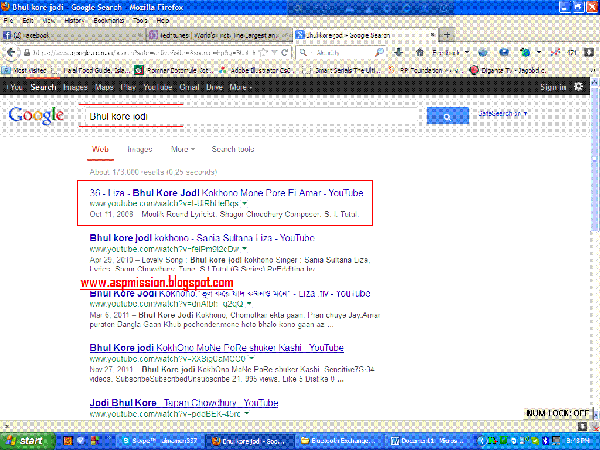600x450 pixels.
Task: Open YouTube in Google black bar
Action: point(158,87)
